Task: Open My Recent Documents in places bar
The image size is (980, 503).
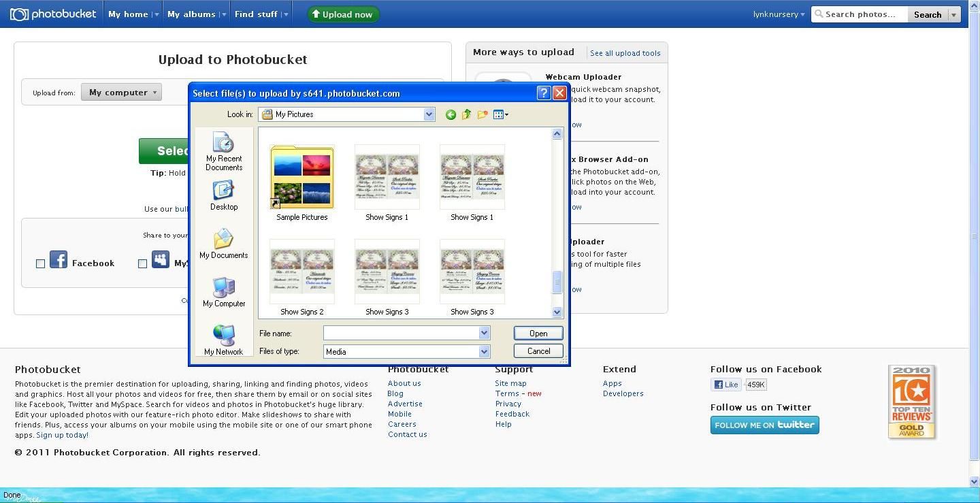Action: tap(224, 151)
